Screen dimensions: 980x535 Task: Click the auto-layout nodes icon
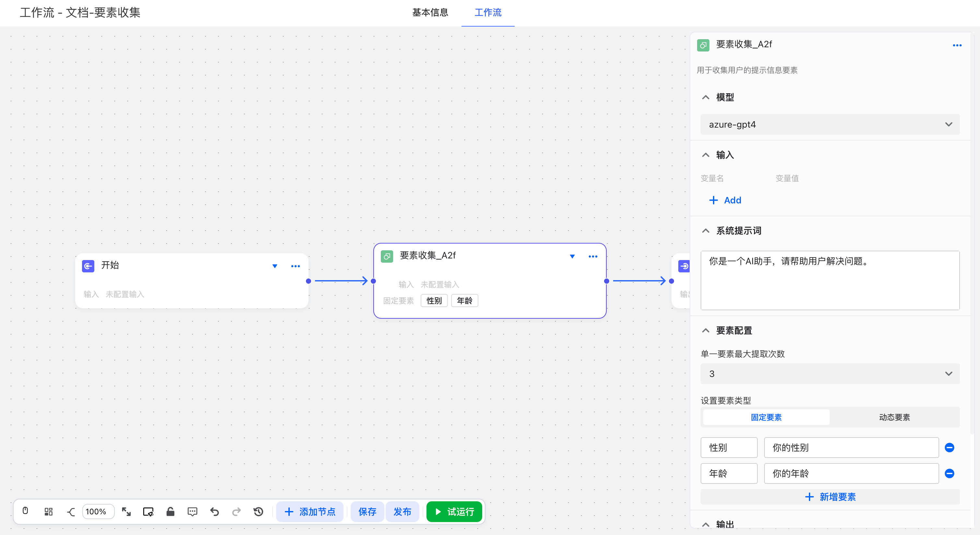click(48, 511)
